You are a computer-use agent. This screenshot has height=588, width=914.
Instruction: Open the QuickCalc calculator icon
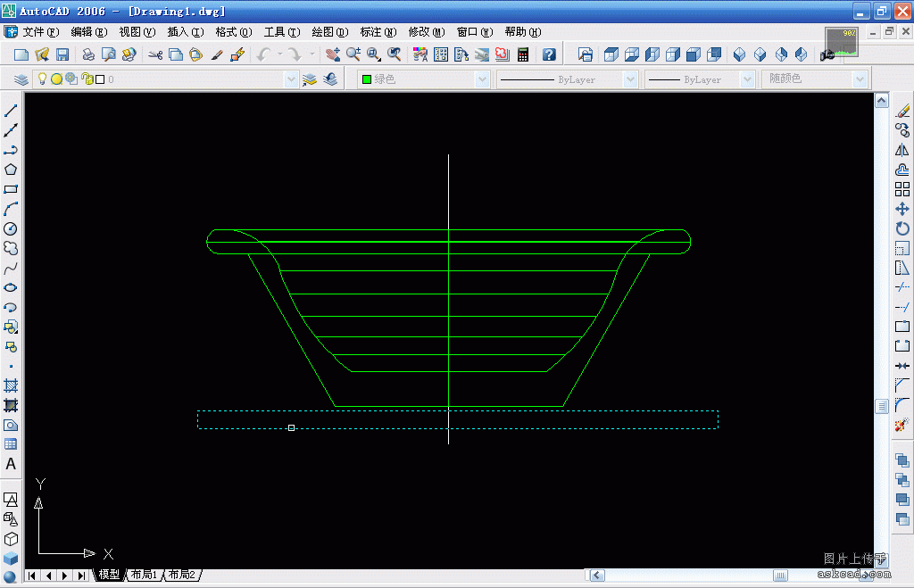(x=523, y=54)
